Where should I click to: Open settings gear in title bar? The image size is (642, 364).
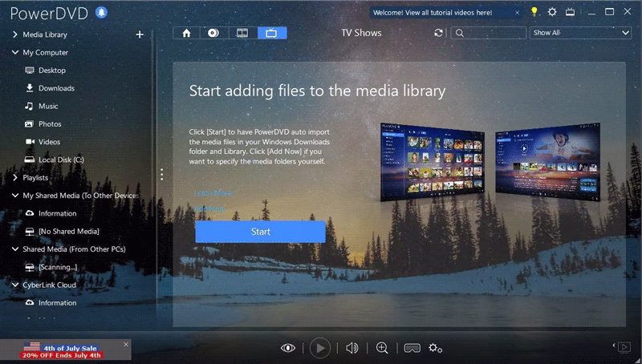pyautogui.click(x=552, y=12)
